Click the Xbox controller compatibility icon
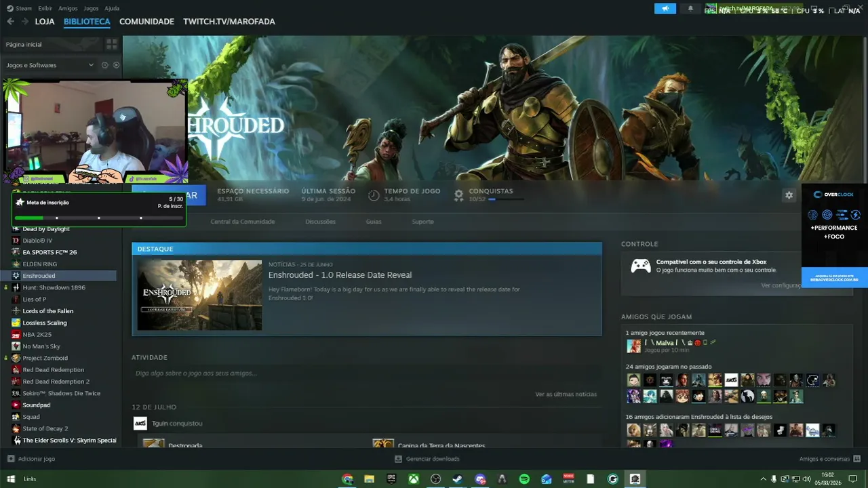This screenshot has width=868, height=488. (x=641, y=266)
